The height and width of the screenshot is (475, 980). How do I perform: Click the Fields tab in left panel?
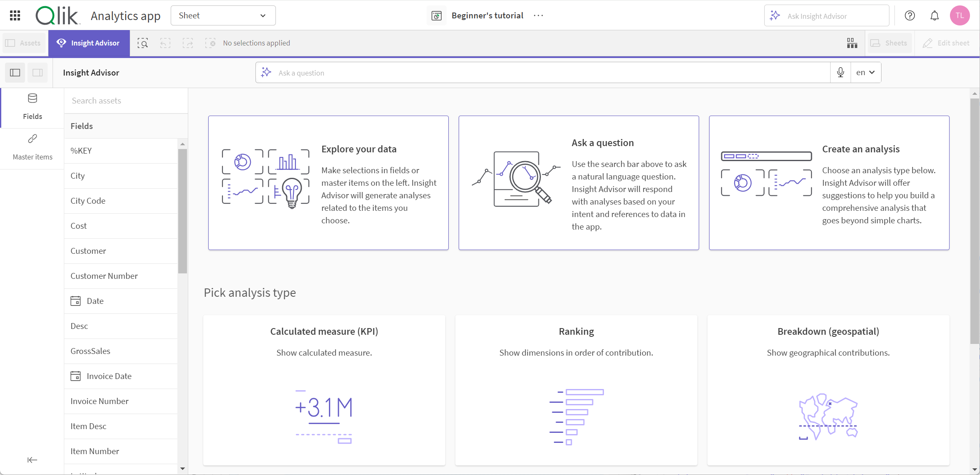pos(33,105)
